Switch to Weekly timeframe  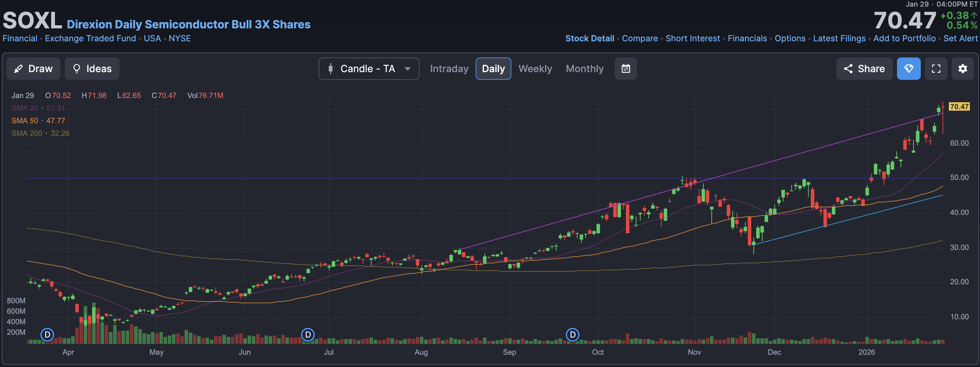(535, 68)
